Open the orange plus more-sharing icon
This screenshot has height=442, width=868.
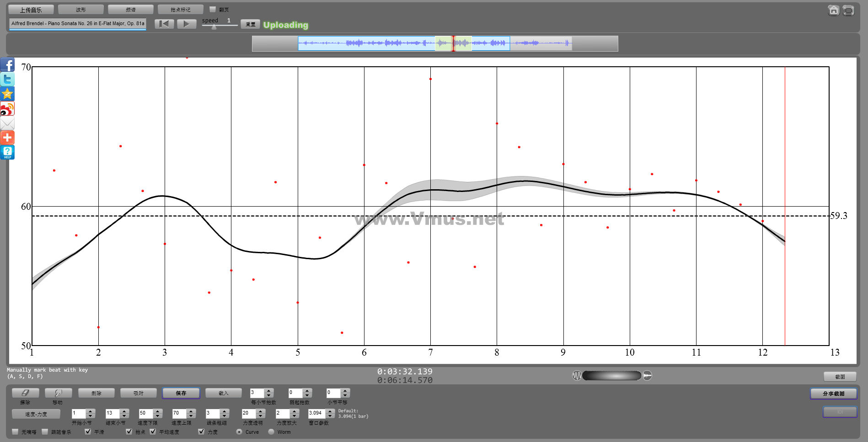(7, 138)
